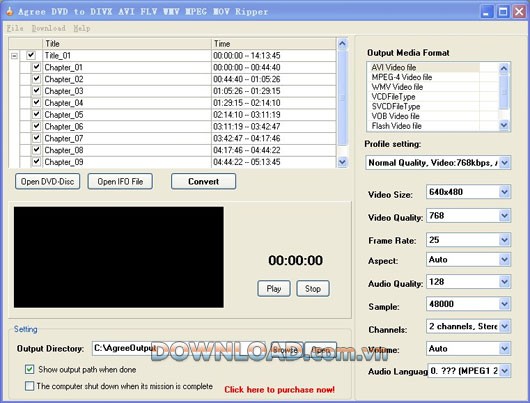Enable computer shut down when mission complete
This screenshot has width=530, height=403.
click(x=29, y=386)
